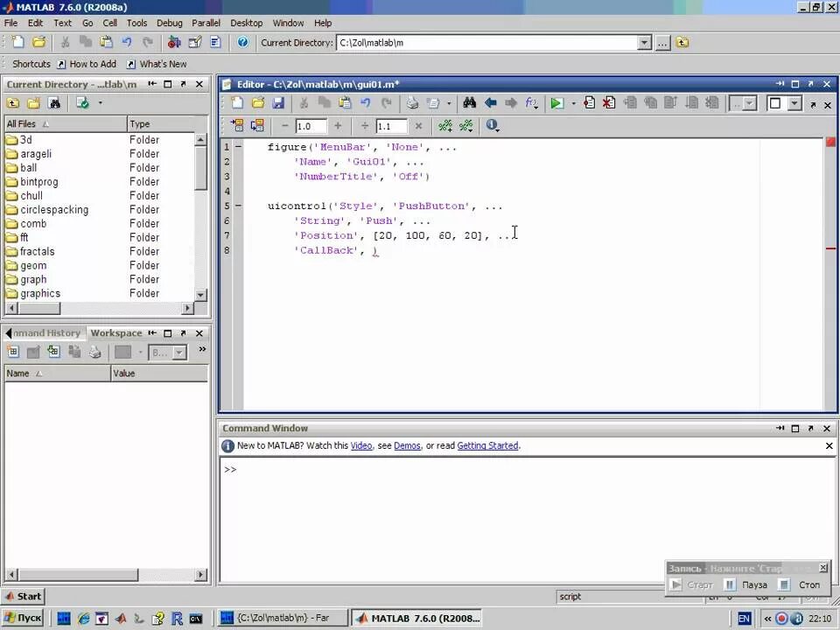This screenshot has height=630, width=840.
Task: Navigate back with editor blue arrow
Action: [x=490, y=103]
